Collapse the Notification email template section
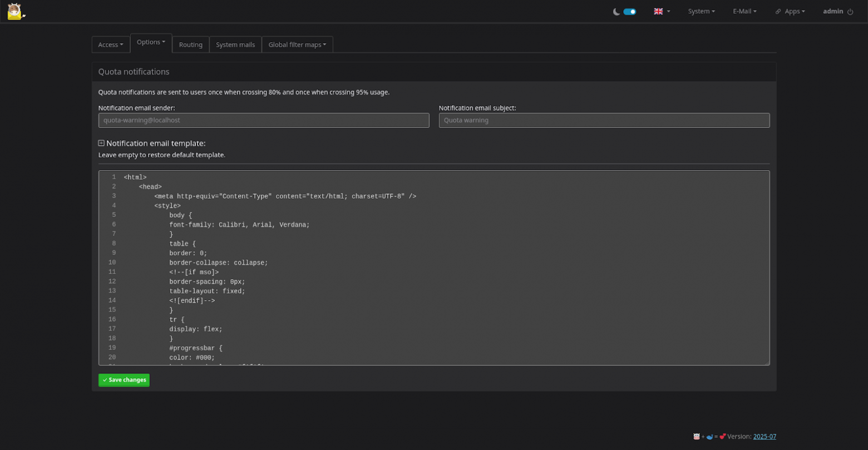 (x=101, y=143)
